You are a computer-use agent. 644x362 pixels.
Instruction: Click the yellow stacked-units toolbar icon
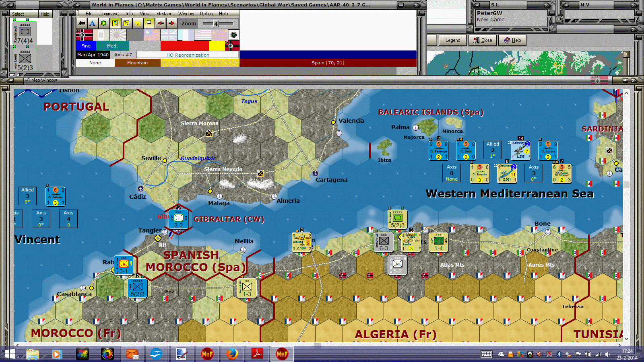(126, 23)
